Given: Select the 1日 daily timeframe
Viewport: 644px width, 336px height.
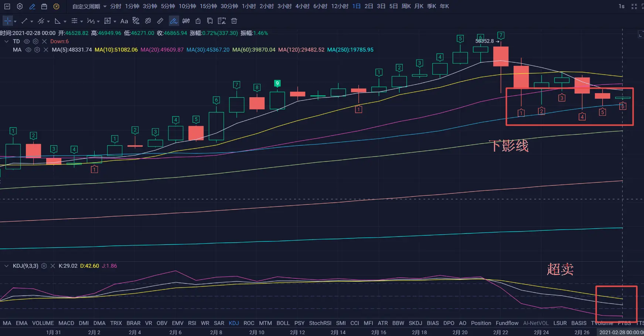Looking at the screenshot, I should pyautogui.click(x=356, y=6).
